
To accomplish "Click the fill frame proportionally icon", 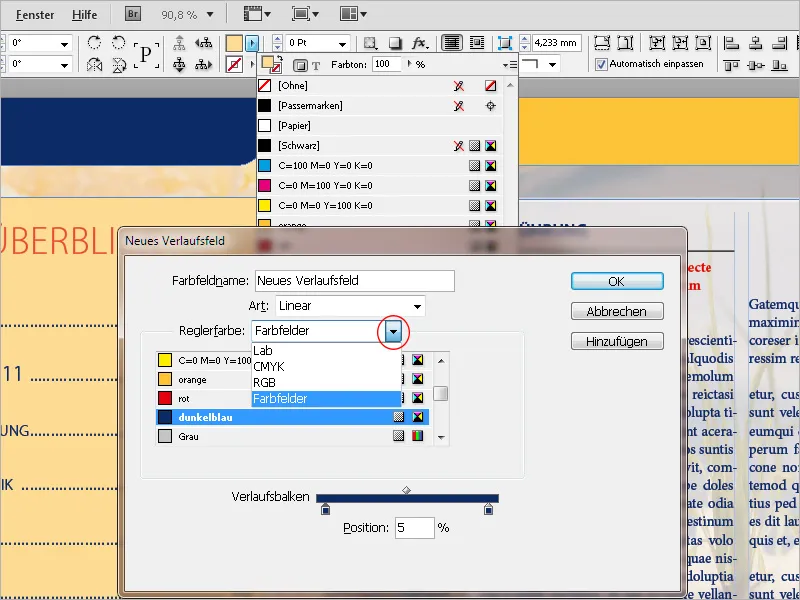I will [x=602, y=43].
